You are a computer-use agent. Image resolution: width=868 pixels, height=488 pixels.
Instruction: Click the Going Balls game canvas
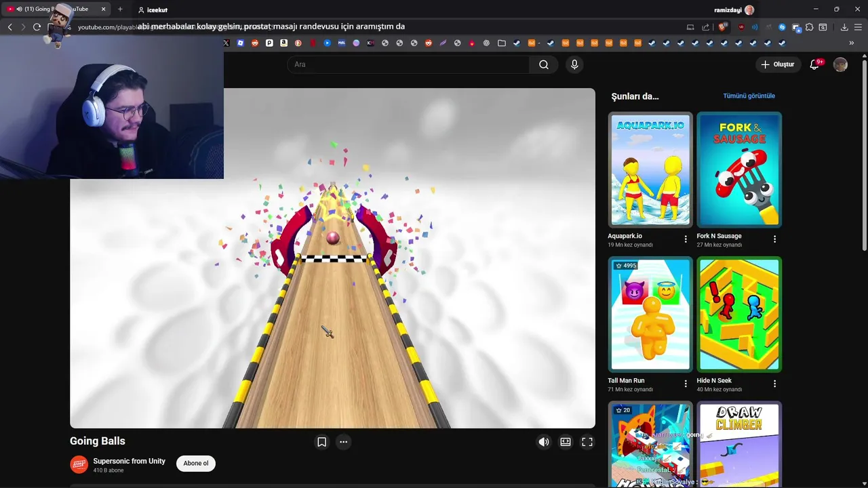click(x=332, y=258)
